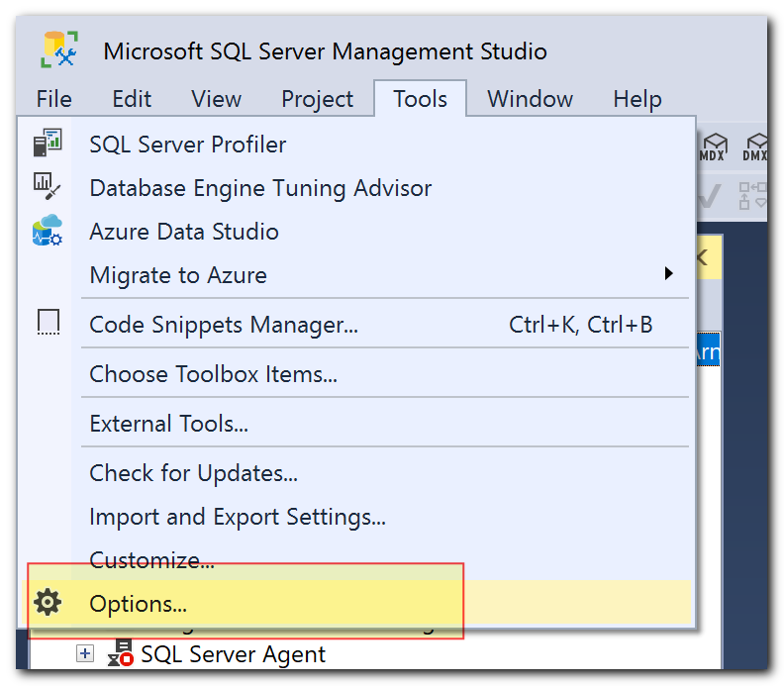Image resolution: width=784 pixels, height=686 pixels.
Task: Click the Database Engine Tuning Advisor icon
Action: [x=47, y=186]
